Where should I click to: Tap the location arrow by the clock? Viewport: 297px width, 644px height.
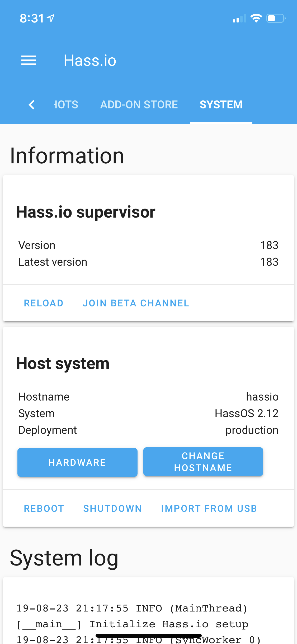(x=50, y=18)
